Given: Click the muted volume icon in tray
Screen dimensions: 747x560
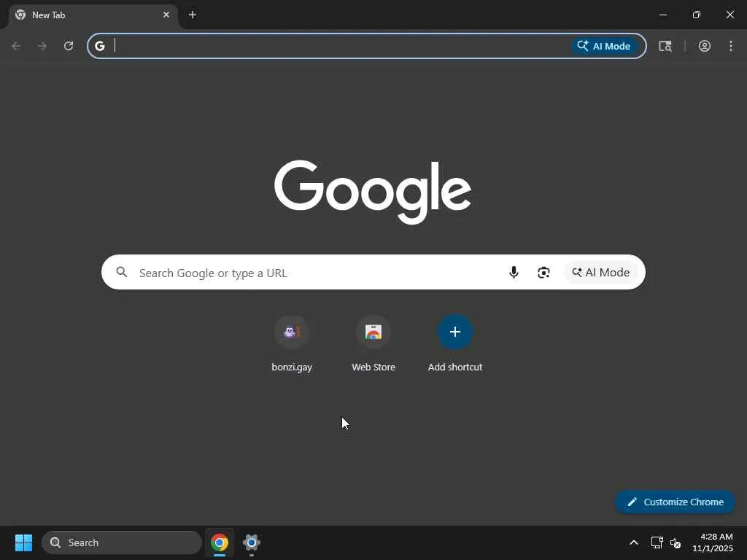Looking at the screenshot, I should 675,542.
